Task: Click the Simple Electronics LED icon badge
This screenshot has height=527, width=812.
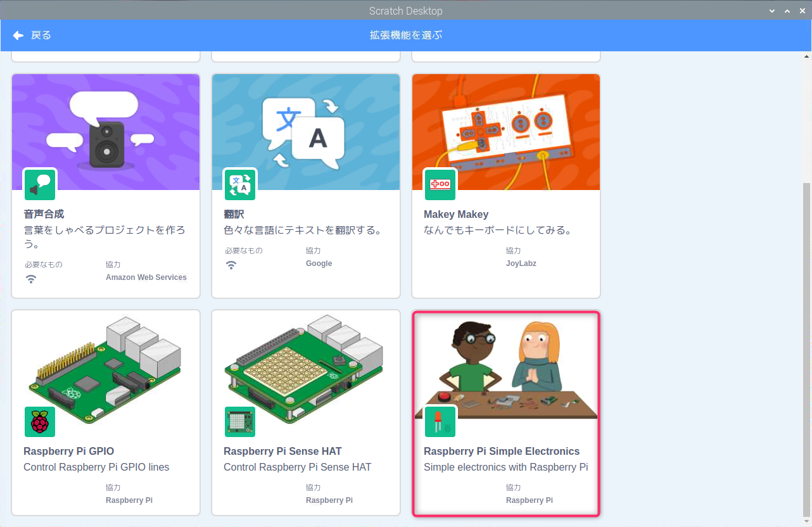Action: click(440, 421)
